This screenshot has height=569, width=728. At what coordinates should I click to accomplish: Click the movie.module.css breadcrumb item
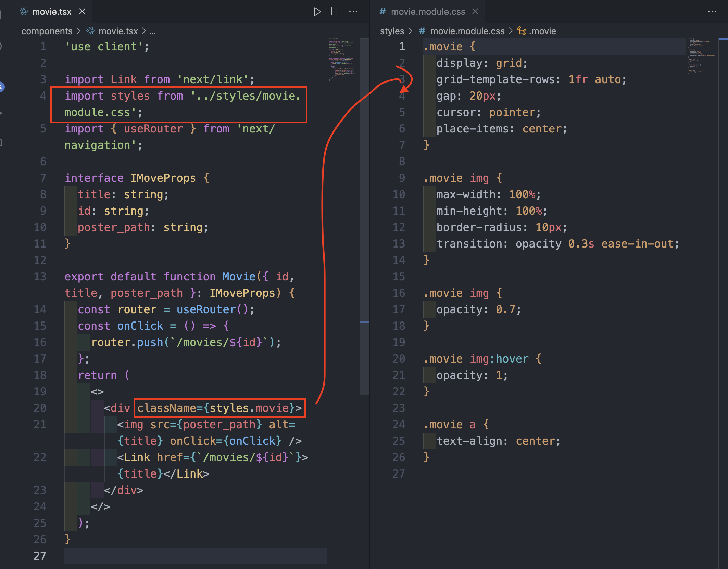[467, 31]
